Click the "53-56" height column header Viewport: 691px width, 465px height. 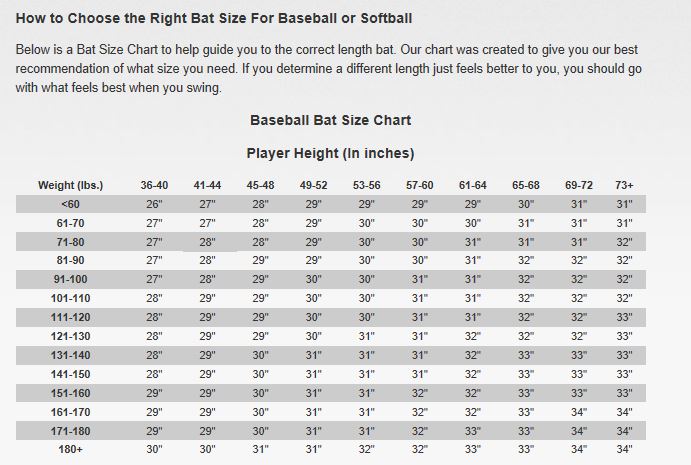click(x=366, y=186)
